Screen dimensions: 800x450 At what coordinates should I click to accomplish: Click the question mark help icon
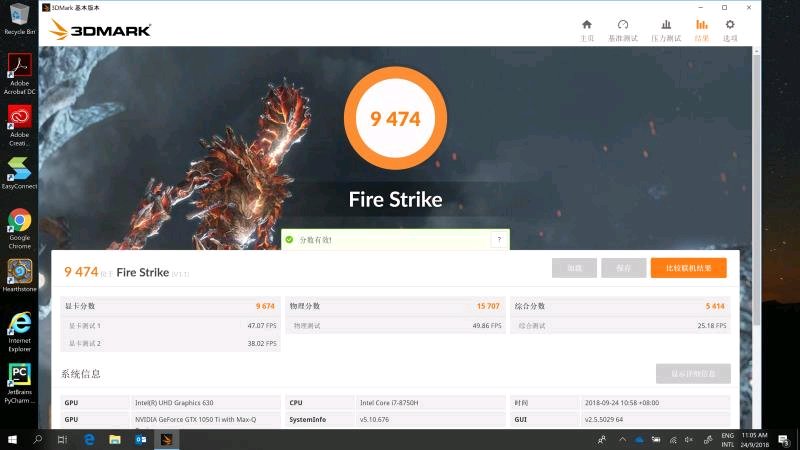pyautogui.click(x=499, y=239)
